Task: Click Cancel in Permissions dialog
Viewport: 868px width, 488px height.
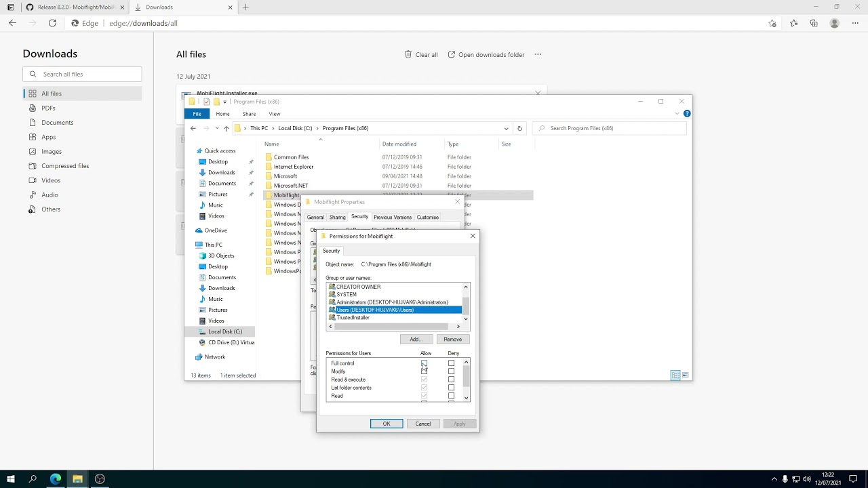Action: click(423, 424)
